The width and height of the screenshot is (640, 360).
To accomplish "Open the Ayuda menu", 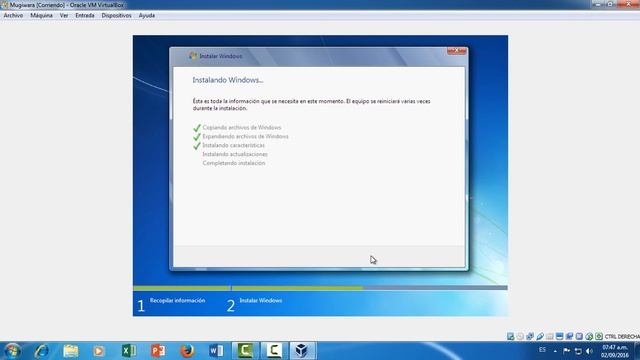I will pyautogui.click(x=147, y=16).
